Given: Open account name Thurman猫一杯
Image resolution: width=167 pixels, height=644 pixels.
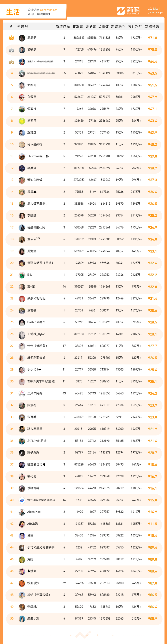Looking at the screenshot, I should click(x=38, y=156).
